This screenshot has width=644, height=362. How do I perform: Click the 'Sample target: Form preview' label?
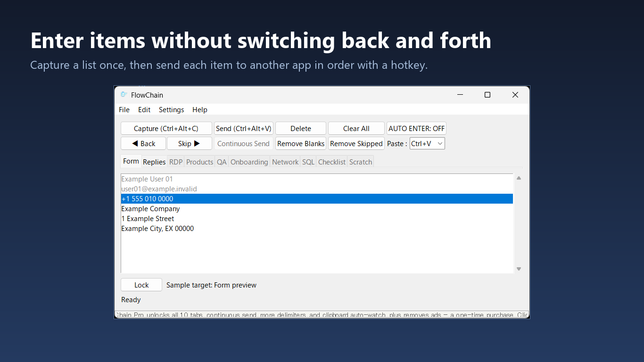coord(211,285)
